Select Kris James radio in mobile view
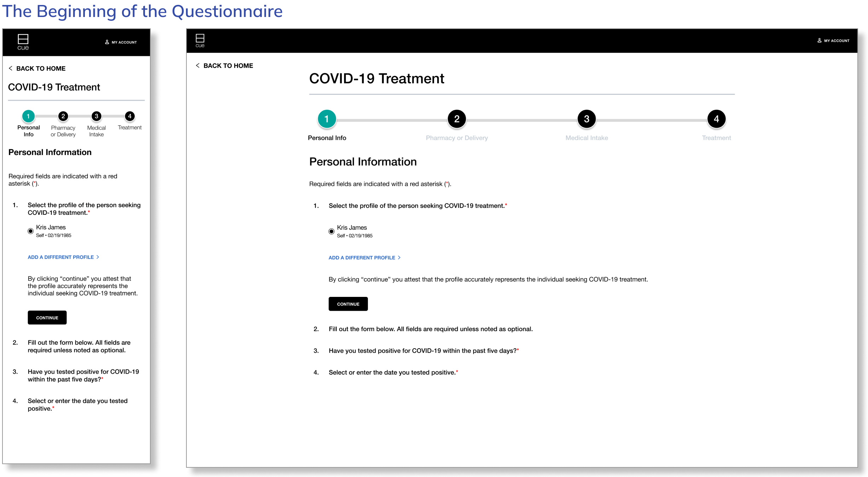 click(x=31, y=231)
